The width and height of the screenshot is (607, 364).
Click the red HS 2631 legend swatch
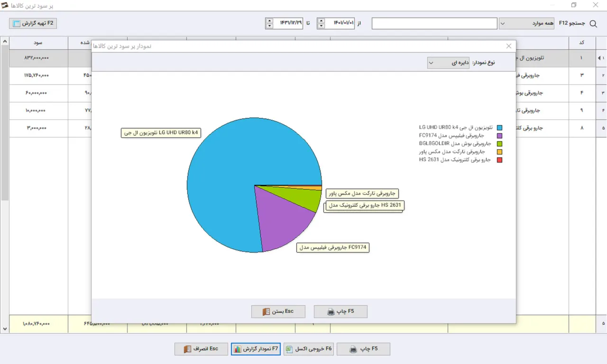499,160
